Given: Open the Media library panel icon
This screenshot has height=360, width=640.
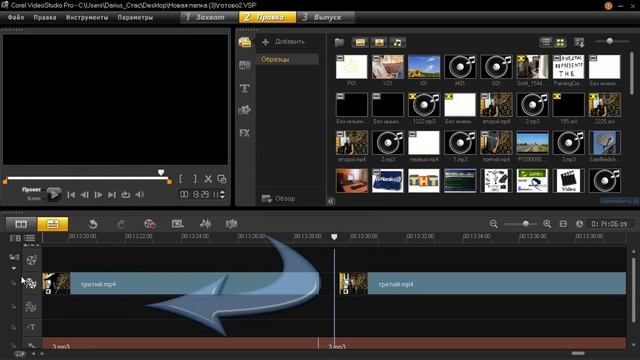Looking at the screenshot, I should [244, 42].
